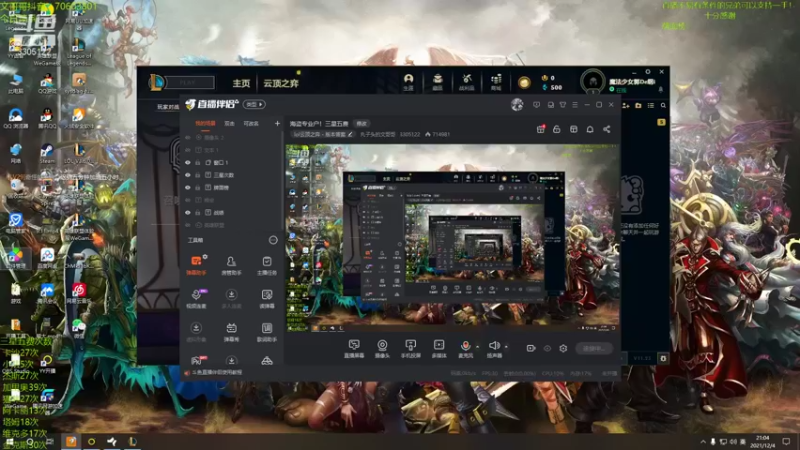Show hidden tray icons chevron in taskbar

[x=703, y=441]
